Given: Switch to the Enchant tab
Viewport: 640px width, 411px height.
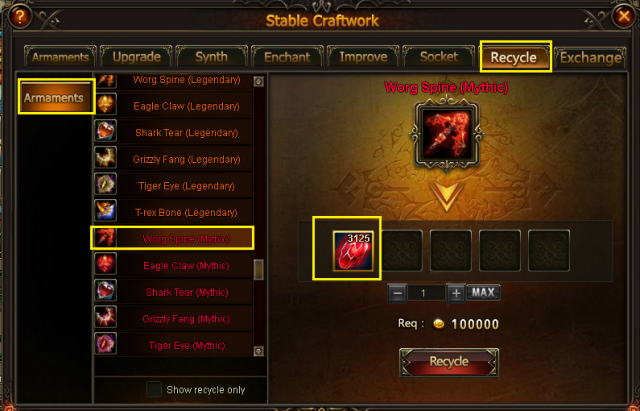Looking at the screenshot, I should (x=287, y=57).
